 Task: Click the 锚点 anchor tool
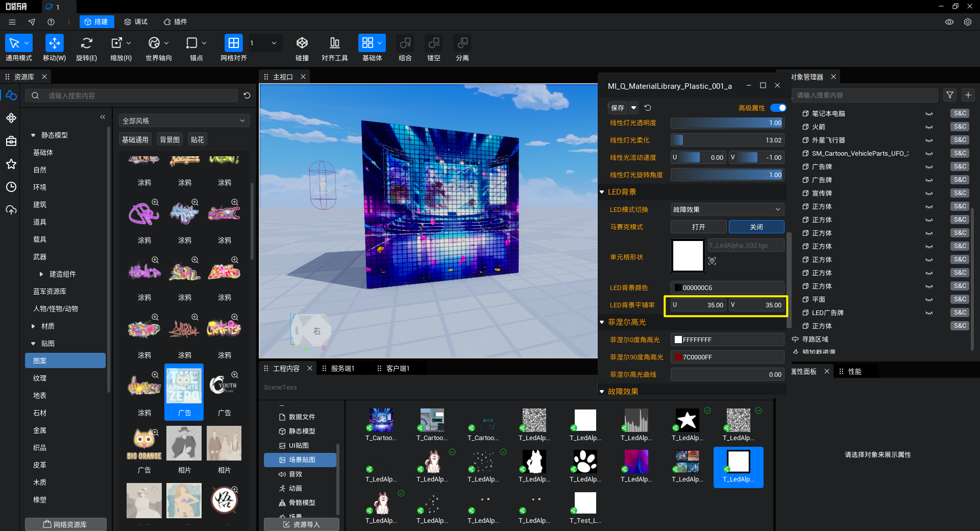pyautogui.click(x=192, y=43)
